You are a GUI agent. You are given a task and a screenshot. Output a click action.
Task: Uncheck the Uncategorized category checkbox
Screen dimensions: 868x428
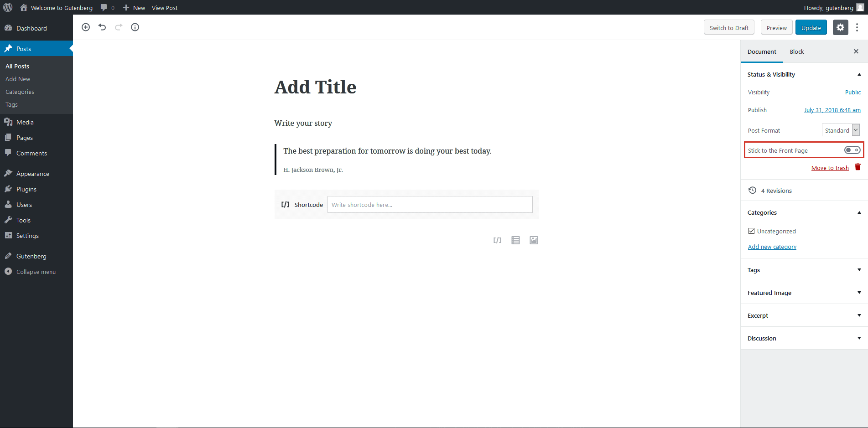pyautogui.click(x=751, y=231)
